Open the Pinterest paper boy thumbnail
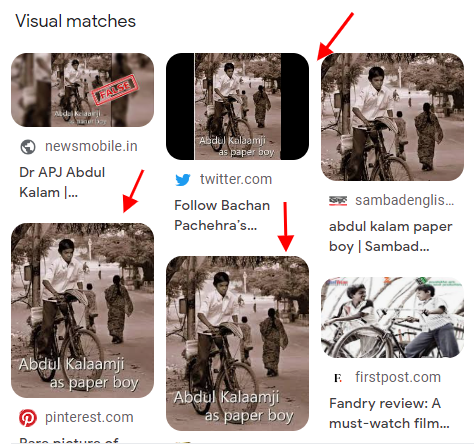 coord(82,310)
